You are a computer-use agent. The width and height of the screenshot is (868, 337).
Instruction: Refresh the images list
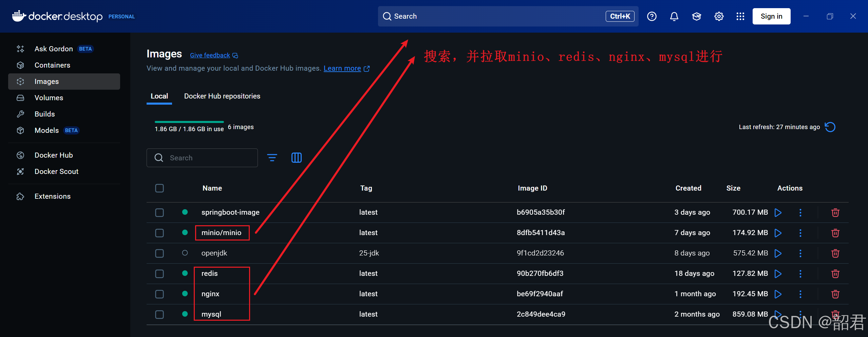pos(830,127)
